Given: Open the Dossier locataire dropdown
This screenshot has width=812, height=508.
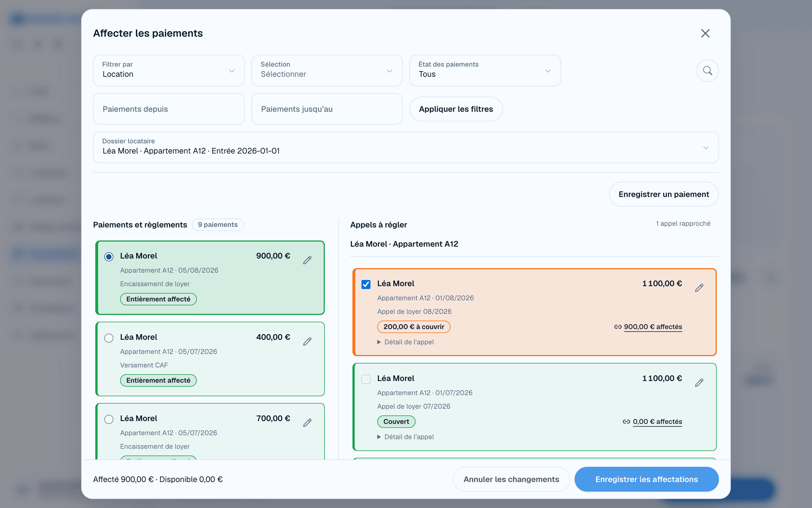Looking at the screenshot, I should [406, 147].
